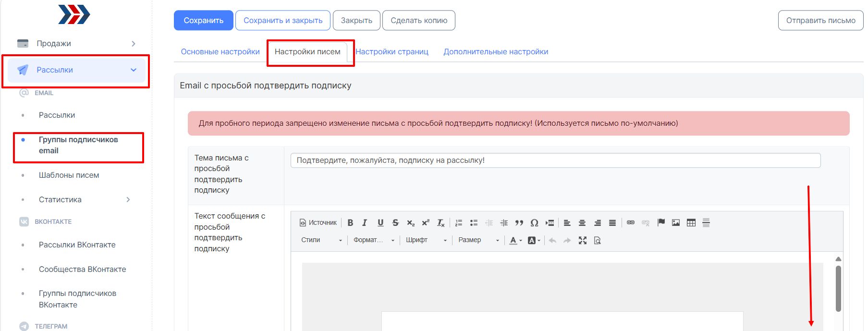Click the editor vertical scrollbar thumb
The image size is (868, 331).
(838, 289)
